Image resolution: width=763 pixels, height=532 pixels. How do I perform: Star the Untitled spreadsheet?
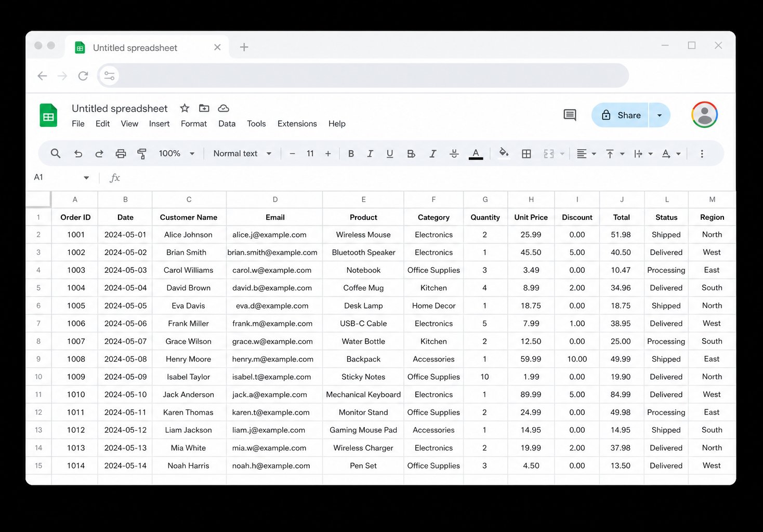click(185, 108)
